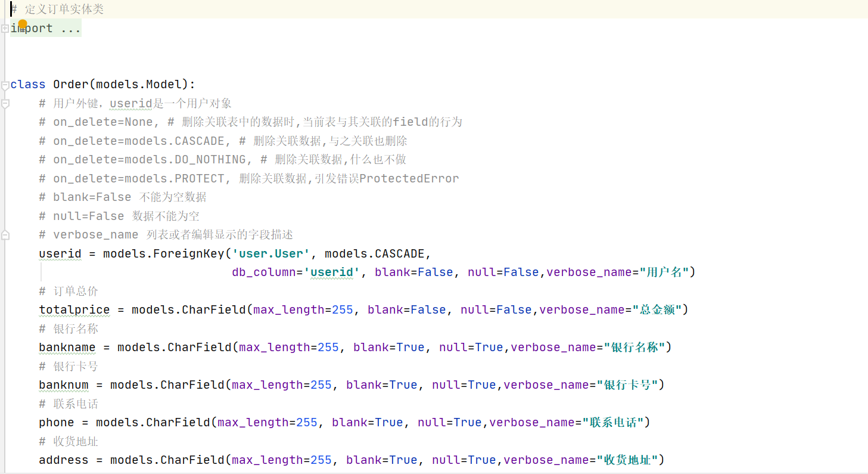Click the string 'userid' after db_column
The image size is (868, 474).
coord(332,272)
